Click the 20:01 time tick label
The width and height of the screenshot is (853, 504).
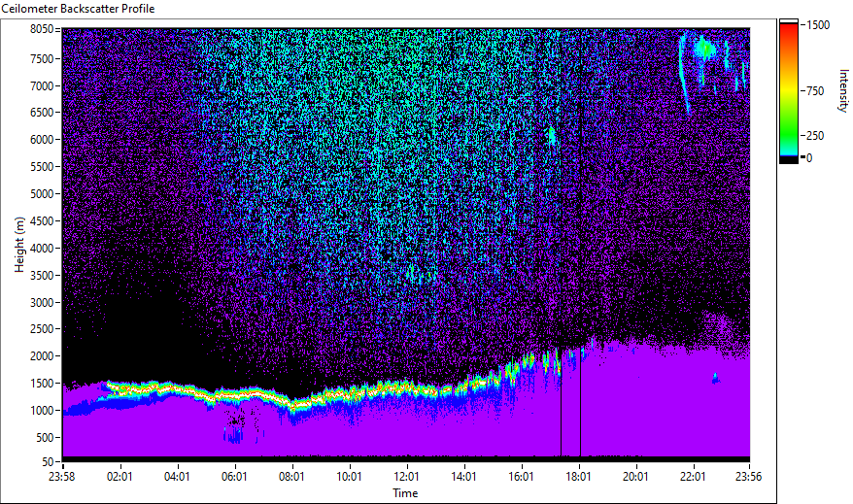pyautogui.click(x=635, y=477)
